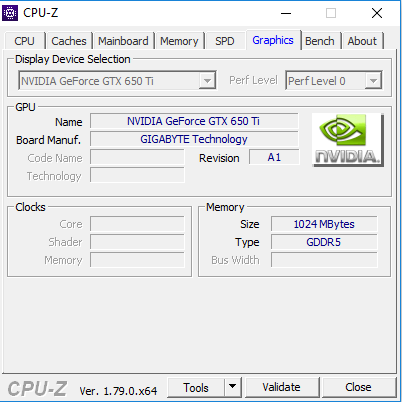402x402 pixels.
Task: Click the Close button at bottom
Action: coord(359,387)
